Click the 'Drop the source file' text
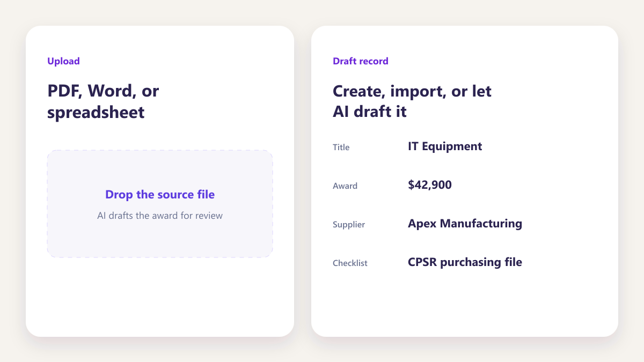This screenshot has height=362, width=644. 160,194
